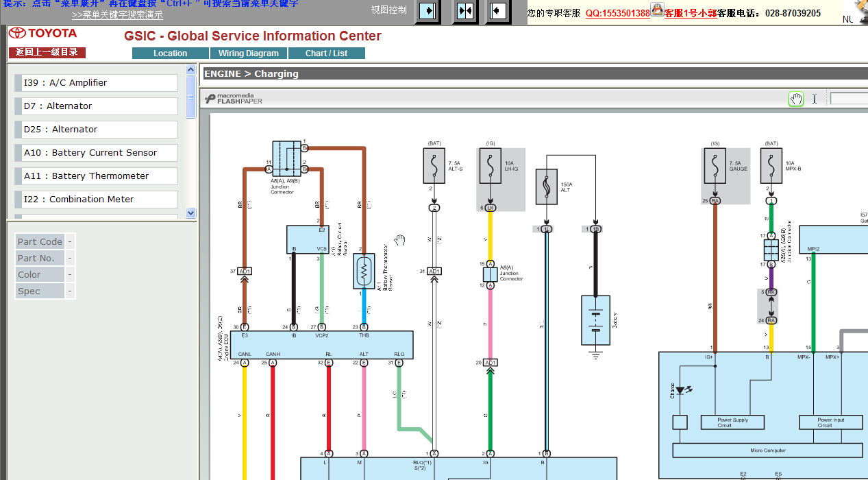This screenshot has height=480, width=868.
Task: Select D7 : Alternator in list
Action: point(96,106)
